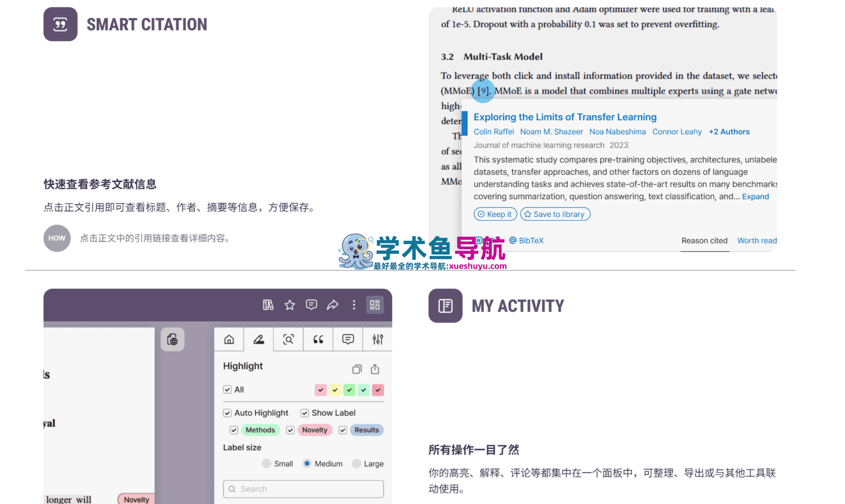Select the Medium label size option
This screenshot has width=845, height=504.
(307, 463)
